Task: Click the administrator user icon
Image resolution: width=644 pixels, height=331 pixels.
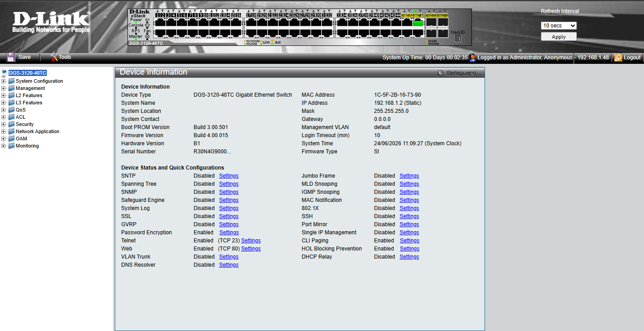Action: pos(472,58)
